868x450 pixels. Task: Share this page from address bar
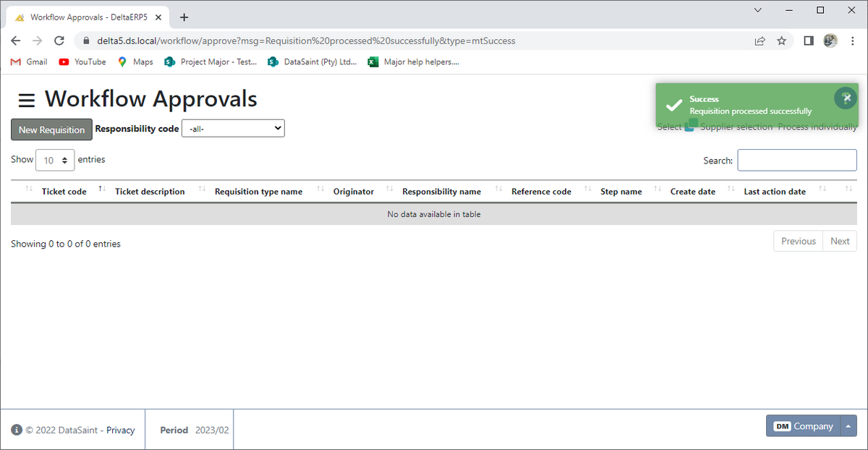[x=759, y=41]
